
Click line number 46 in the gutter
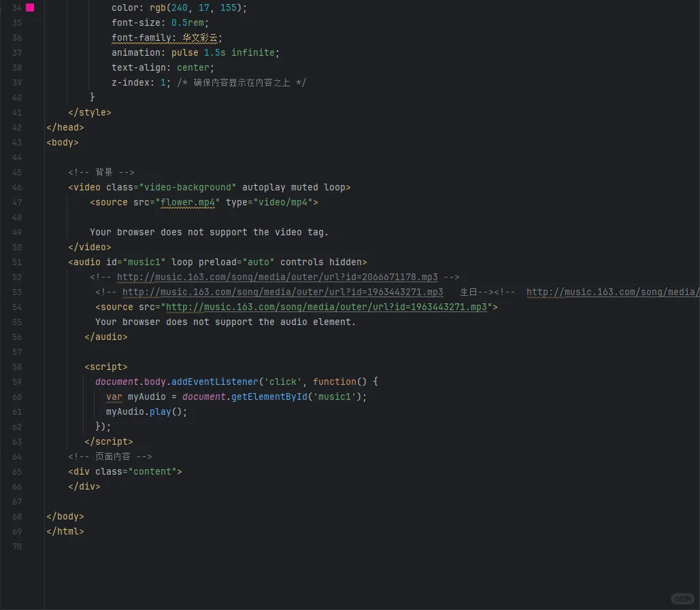click(x=17, y=188)
